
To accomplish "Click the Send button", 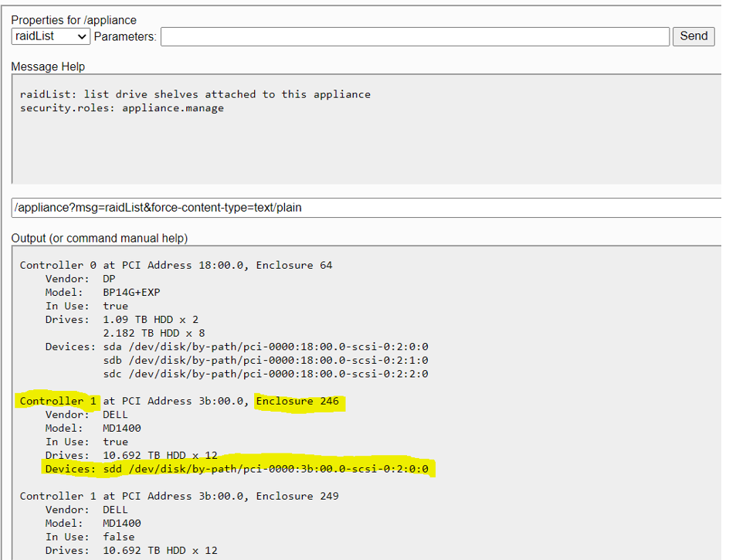I will pos(694,36).
